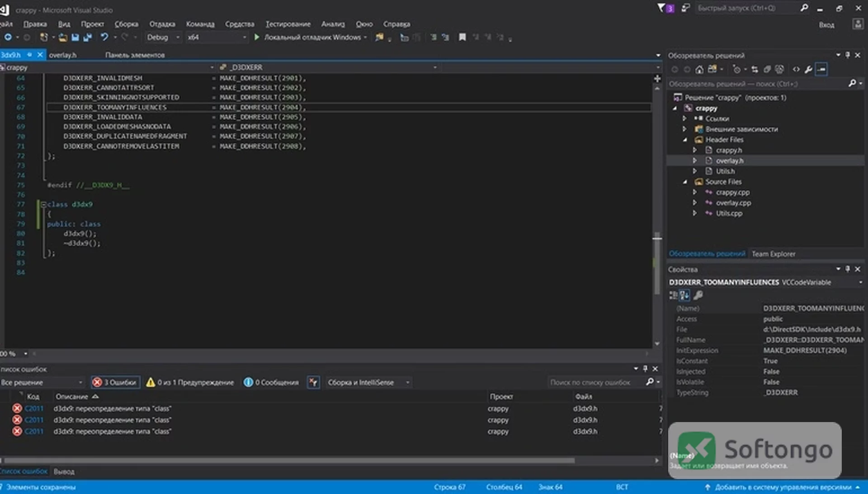The image size is (868, 494).
Task: Click the Save file icon in toolbar
Action: [75, 38]
